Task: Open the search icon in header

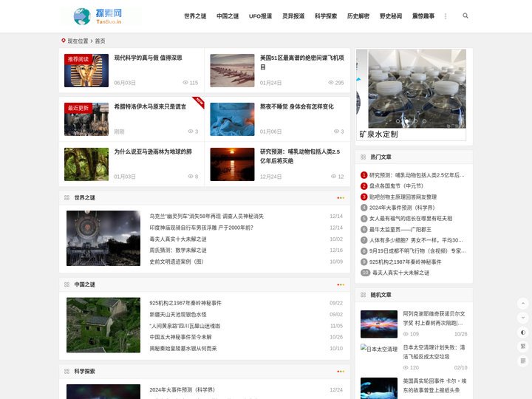Action: click(x=465, y=16)
